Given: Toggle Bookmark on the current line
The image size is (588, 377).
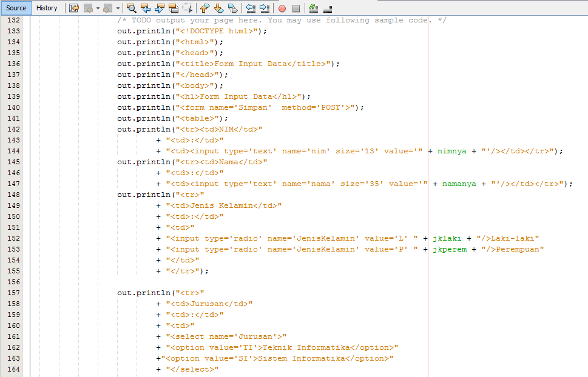Looking at the screenshot, I should [232, 8].
